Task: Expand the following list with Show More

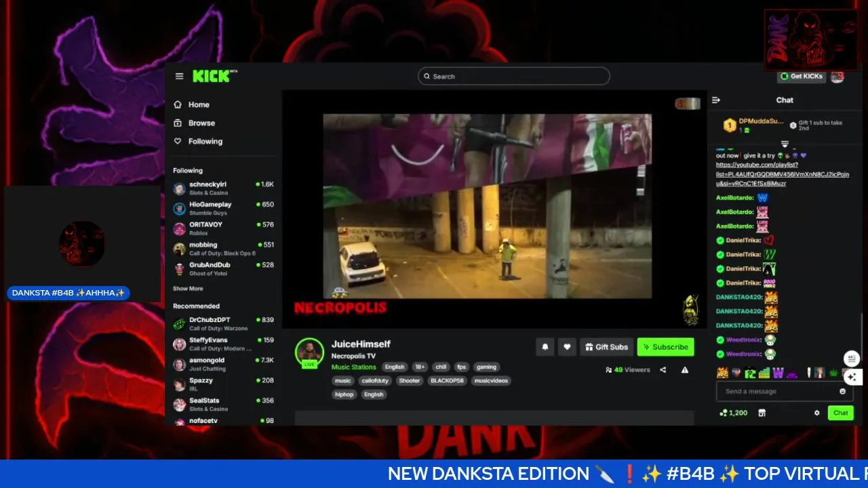Action: click(188, 289)
